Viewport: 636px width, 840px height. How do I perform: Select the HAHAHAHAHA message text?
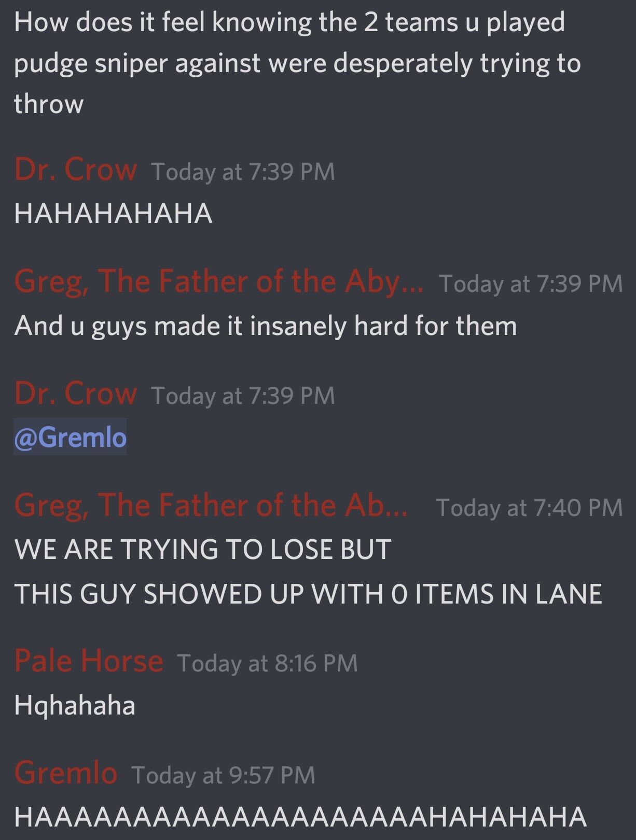pos(114,214)
